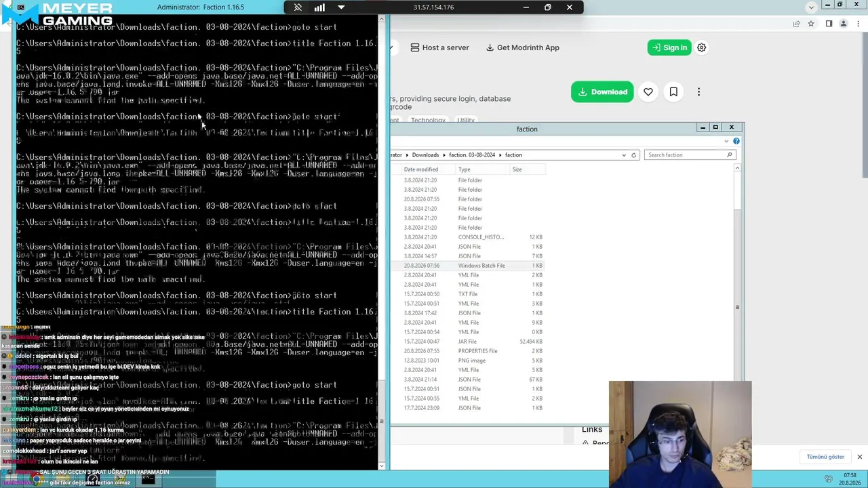The width and height of the screenshot is (868, 488).
Task: Select the File folder row dated 20.8.2026 07:55
Action: point(467,199)
